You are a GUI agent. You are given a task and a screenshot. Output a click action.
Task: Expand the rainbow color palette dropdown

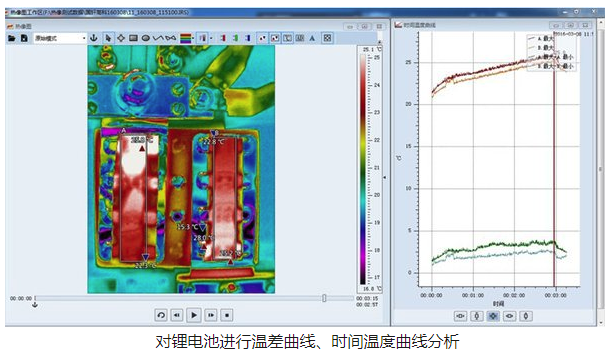point(193,38)
